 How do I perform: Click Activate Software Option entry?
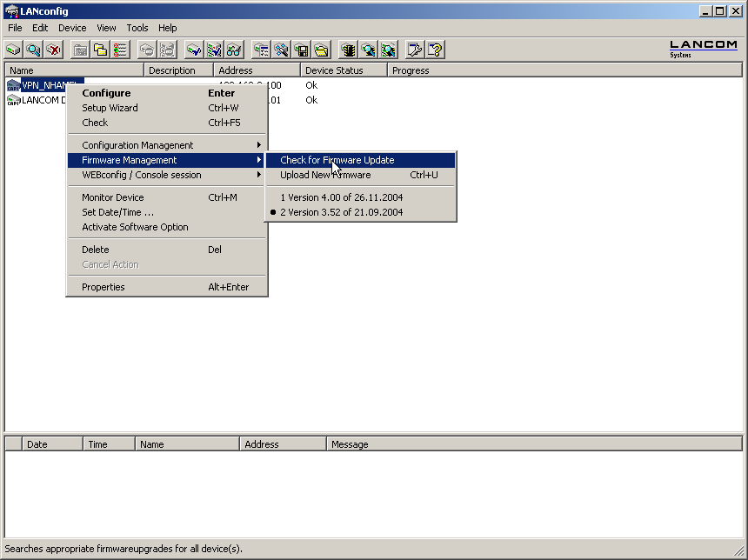click(135, 227)
